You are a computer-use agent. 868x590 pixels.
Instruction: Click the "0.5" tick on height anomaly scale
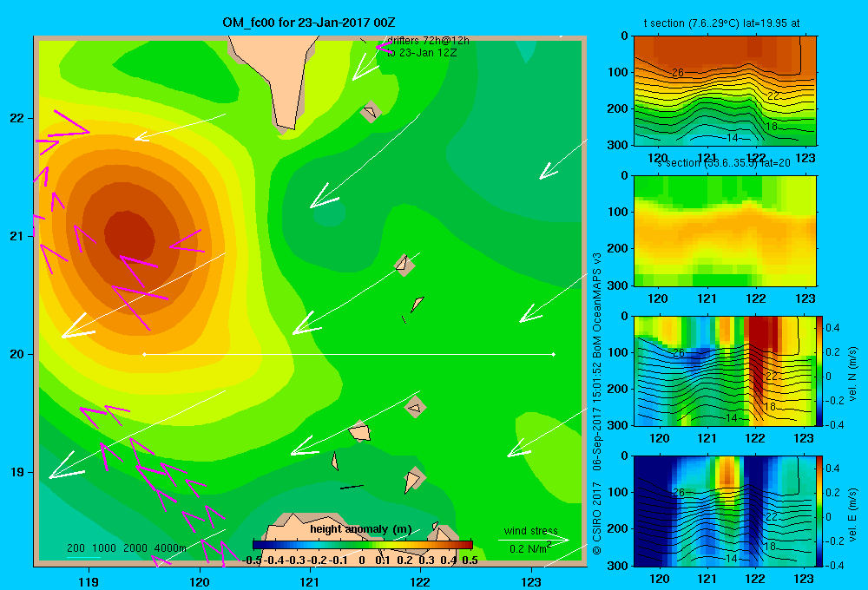(x=470, y=560)
